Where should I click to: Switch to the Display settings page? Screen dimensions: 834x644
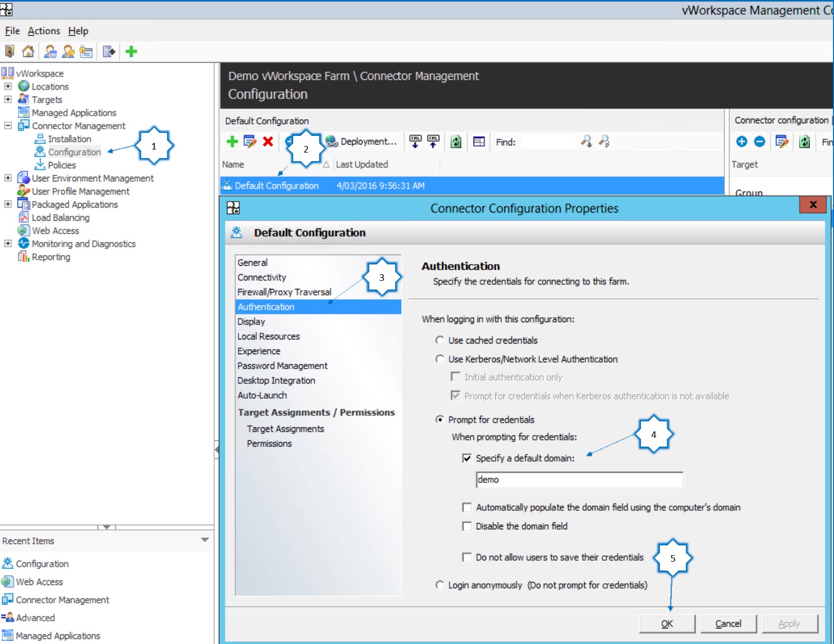click(251, 321)
